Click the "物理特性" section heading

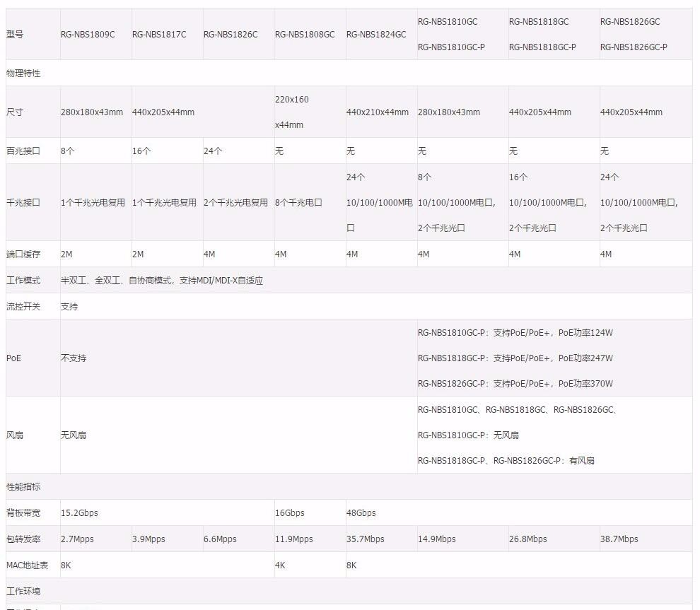(23, 74)
